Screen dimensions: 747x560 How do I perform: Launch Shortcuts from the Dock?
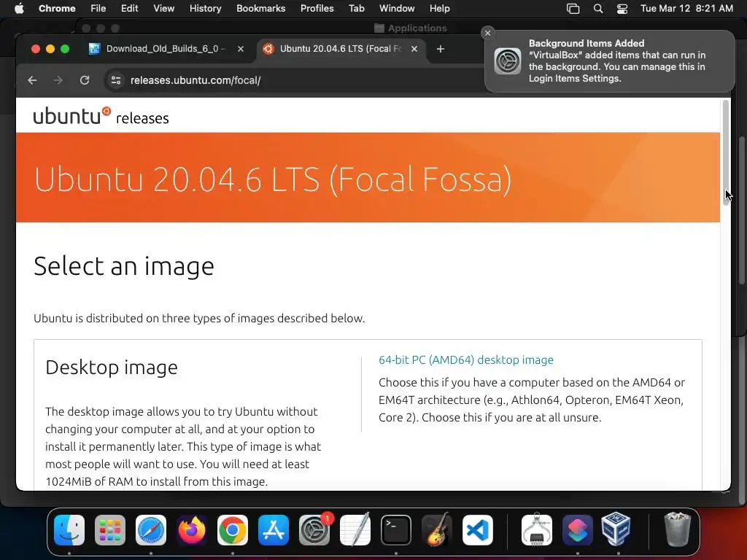click(x=578, y=530)
